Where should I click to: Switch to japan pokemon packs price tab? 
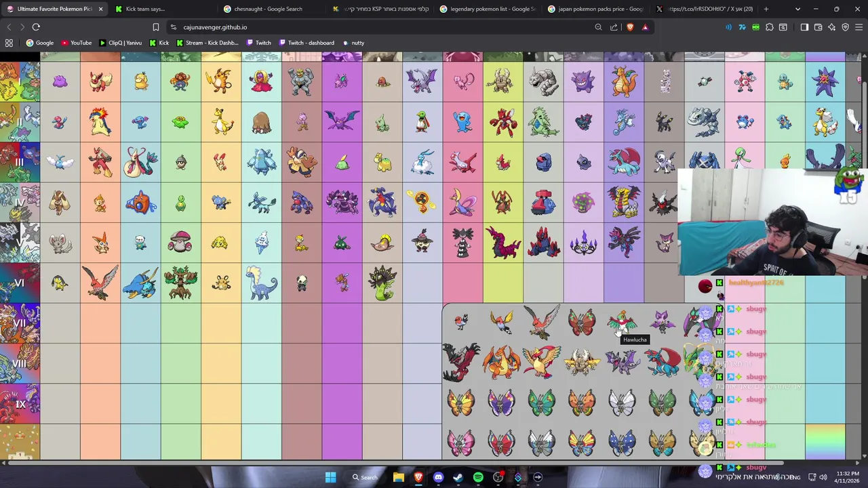tap(595, 9)
